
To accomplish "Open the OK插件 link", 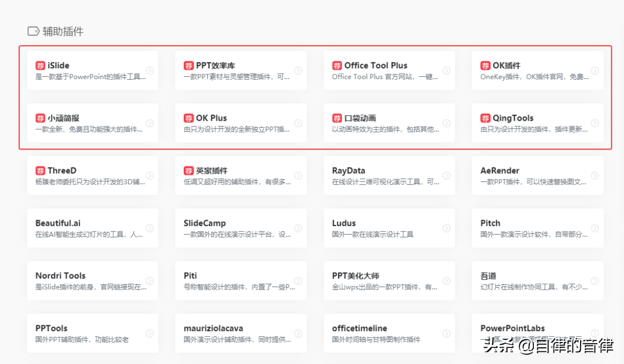I will point(538,70).
